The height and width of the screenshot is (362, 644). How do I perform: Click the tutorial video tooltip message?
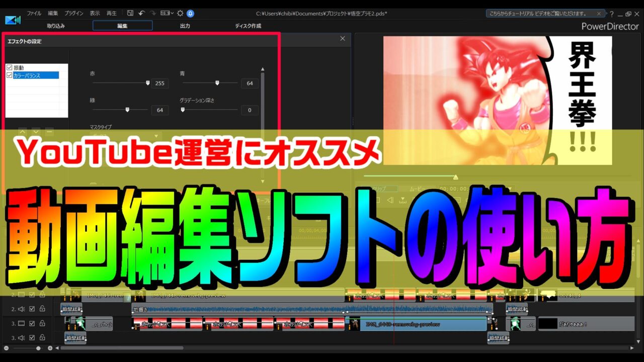pos(538,14)
